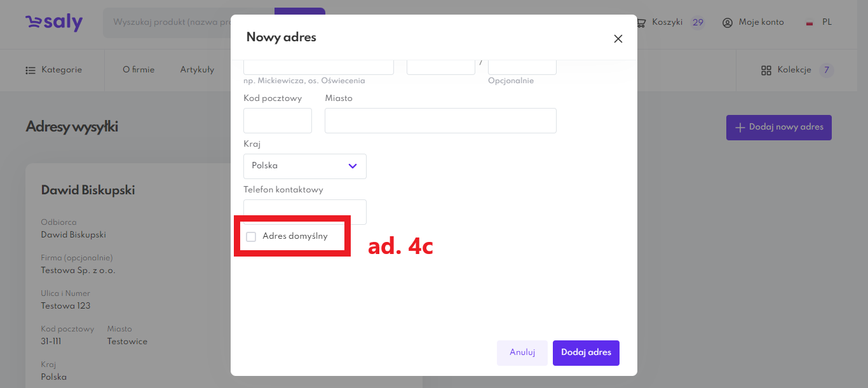
Task: Open the Kolekcje grid icon
Action: tap(766, 70)
